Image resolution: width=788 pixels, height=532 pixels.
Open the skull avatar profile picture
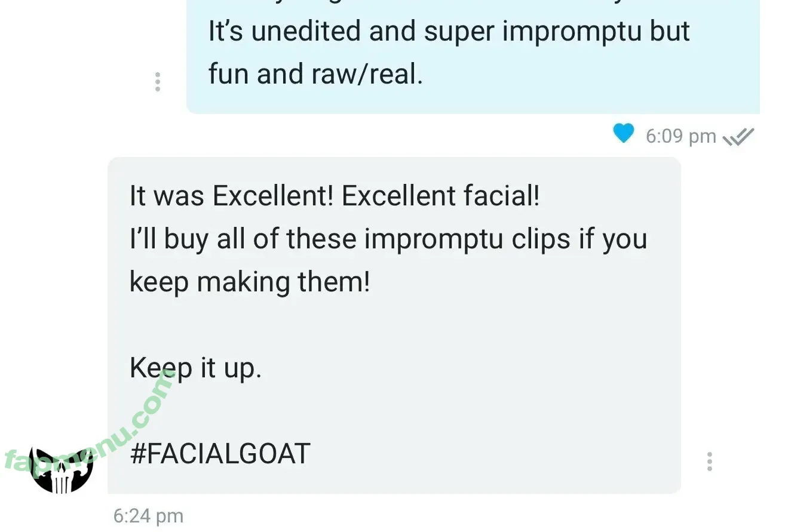click(62, 471)
